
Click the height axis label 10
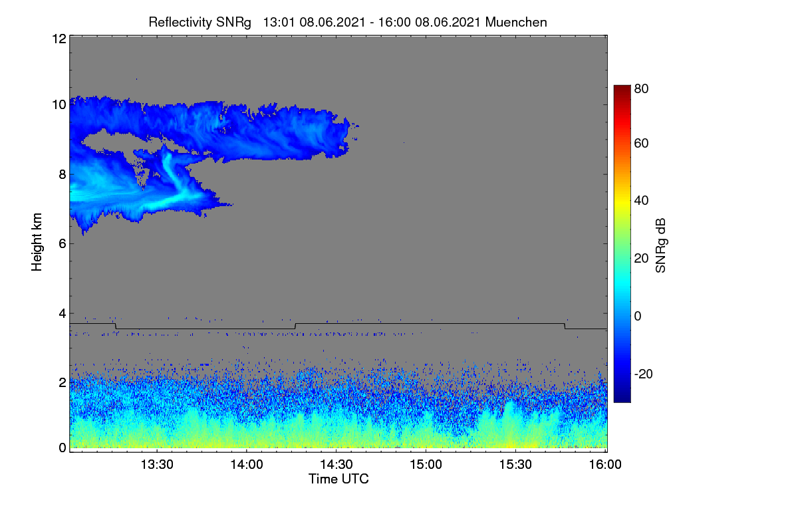[x=59, y=104]
